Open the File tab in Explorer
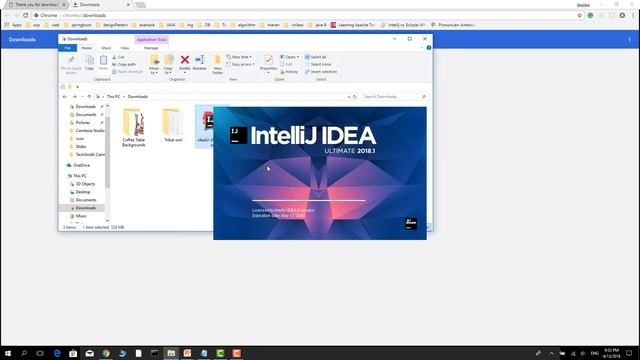Image resolution: width=640 pixels, height=360 pixels. (68, 48)
